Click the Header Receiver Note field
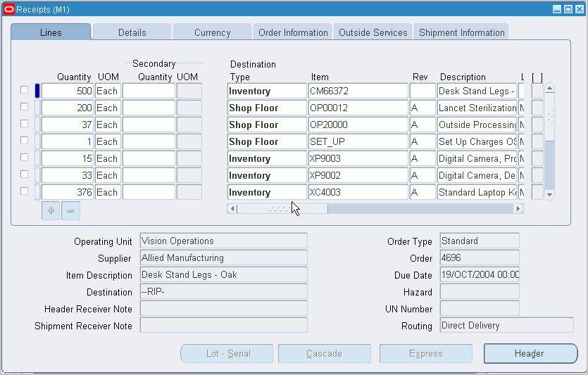588x375 pixels. click(x=223, y=308)
